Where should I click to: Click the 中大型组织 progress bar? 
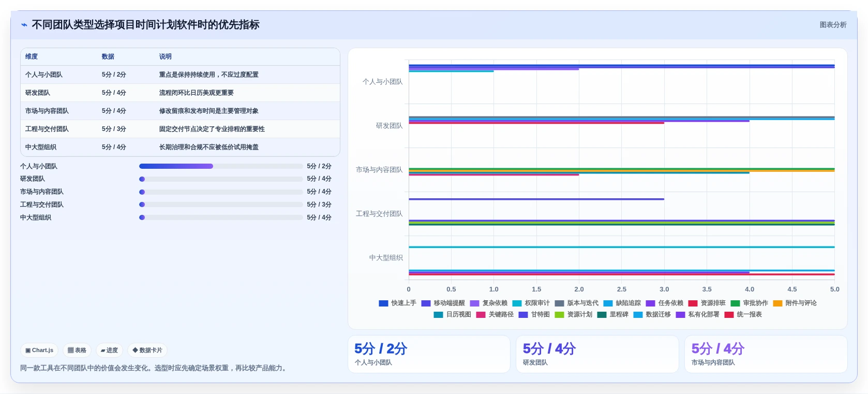221,217
